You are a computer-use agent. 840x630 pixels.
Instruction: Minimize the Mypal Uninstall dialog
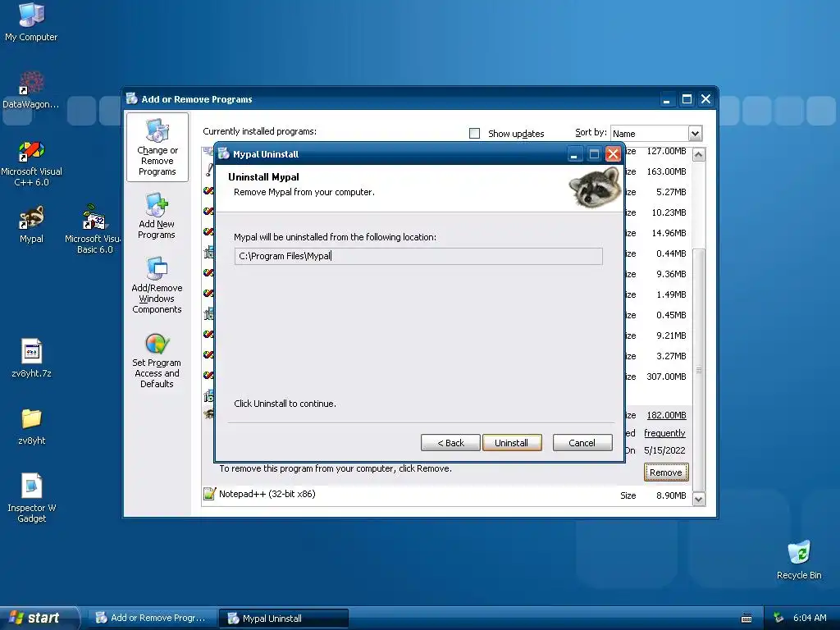tap(573, 154)
